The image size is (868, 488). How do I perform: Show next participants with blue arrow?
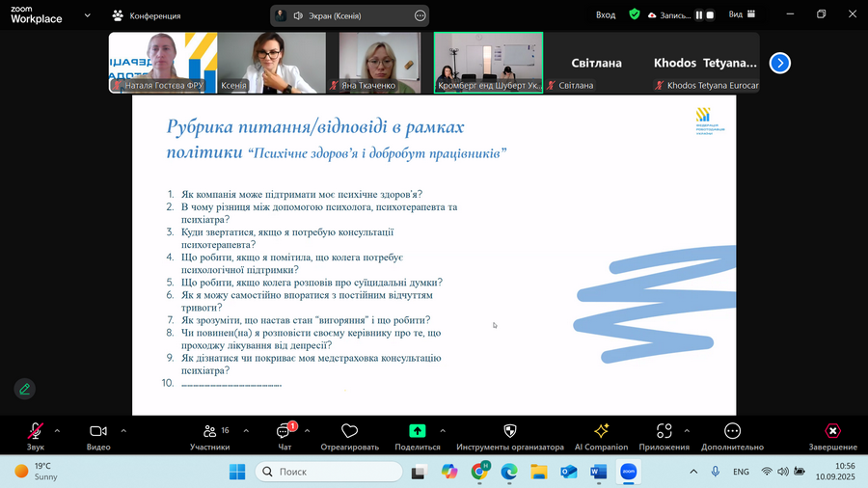(x=779, y=63)
